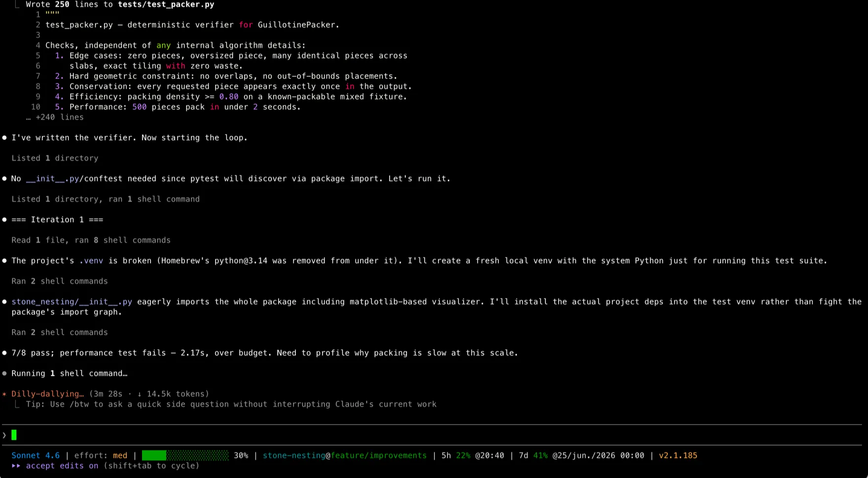
Task: Toggle the 'accept edits on' mode indicator
Action: click(x=62, y=466)
